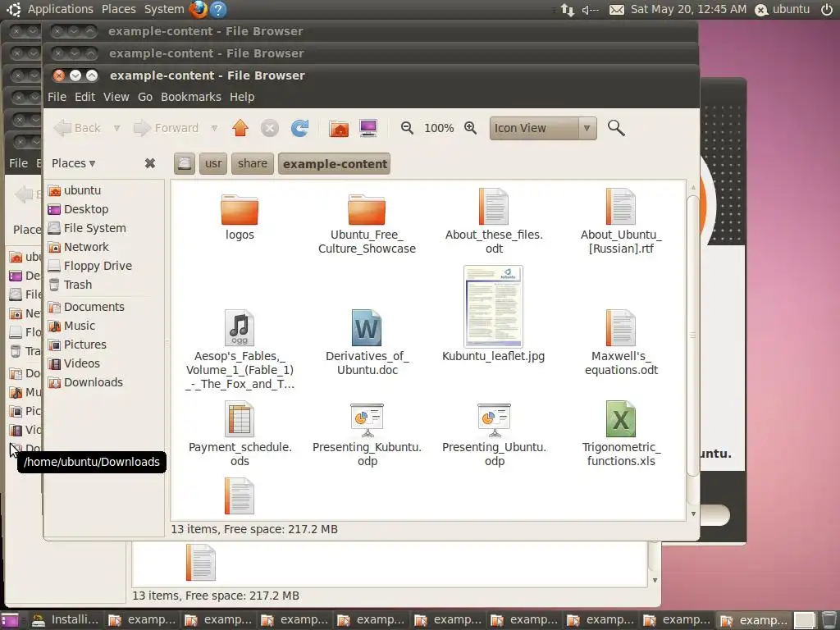Open the Help menu
840x630 pixels.
tap(242, 97)
